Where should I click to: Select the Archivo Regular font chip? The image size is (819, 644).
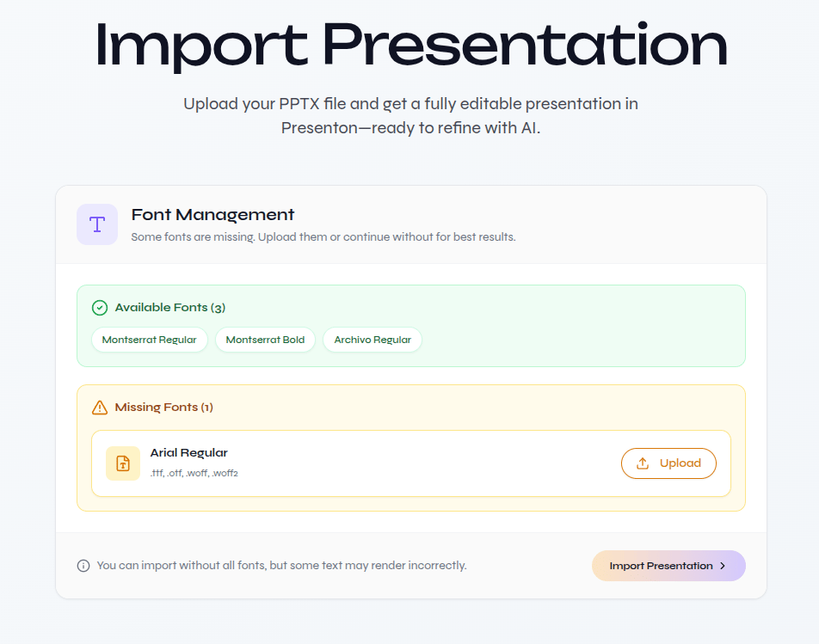[x=373, y=340]
